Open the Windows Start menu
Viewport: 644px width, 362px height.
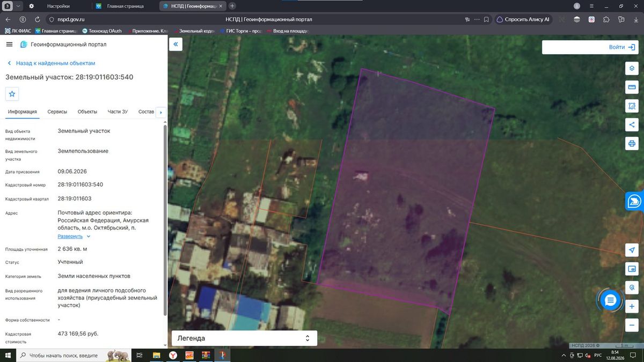pyautogui.click(x=9, y=356)
